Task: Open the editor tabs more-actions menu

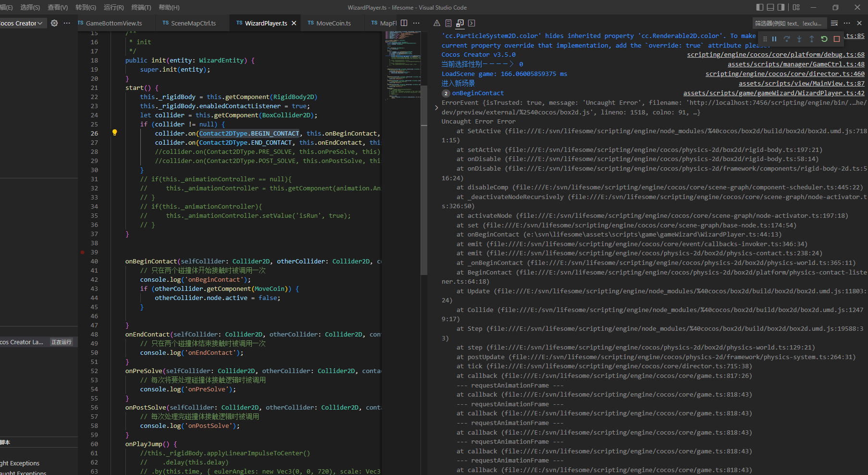Action: 416,23
